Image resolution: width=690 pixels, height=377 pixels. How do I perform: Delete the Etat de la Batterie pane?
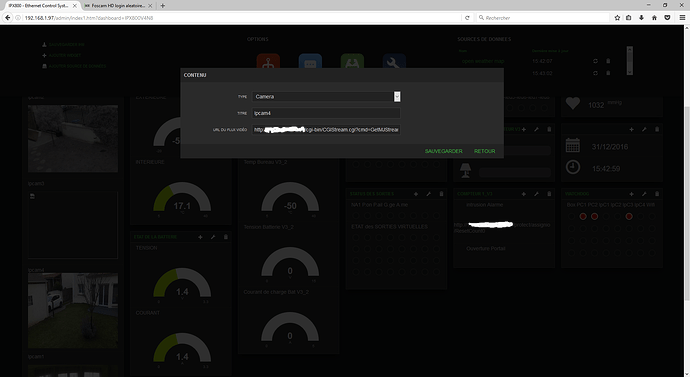click(226, 237)
